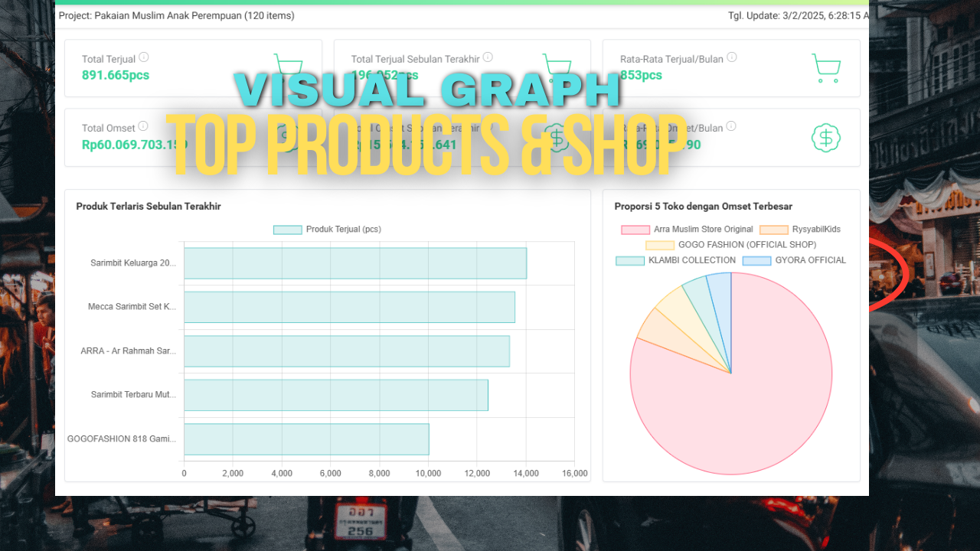Click the Mecca Sarimbit Set K... axis label

click(132, 307)
